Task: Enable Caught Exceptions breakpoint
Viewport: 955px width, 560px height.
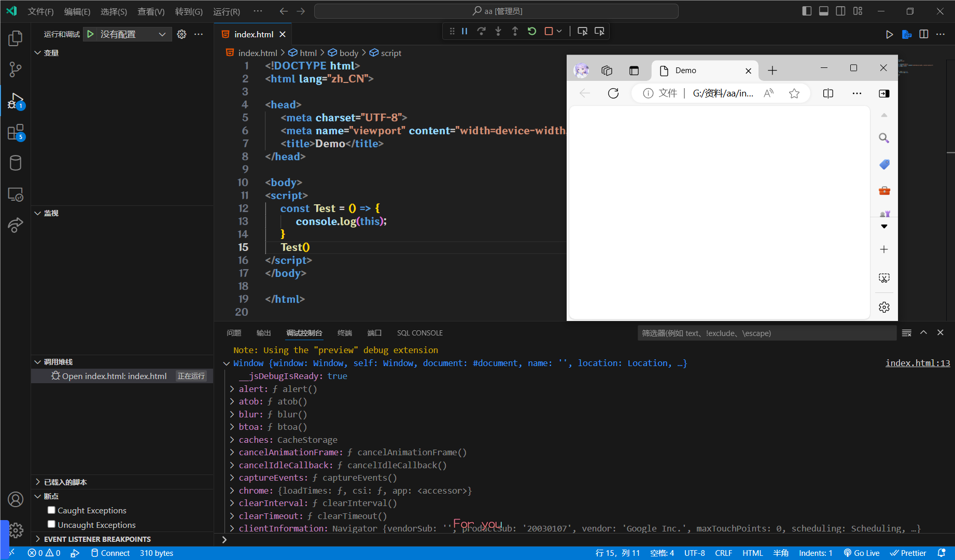Action: [x=51, y=510]
